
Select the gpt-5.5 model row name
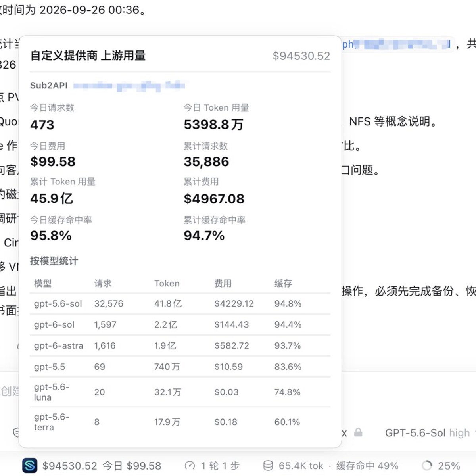(50, 367)
